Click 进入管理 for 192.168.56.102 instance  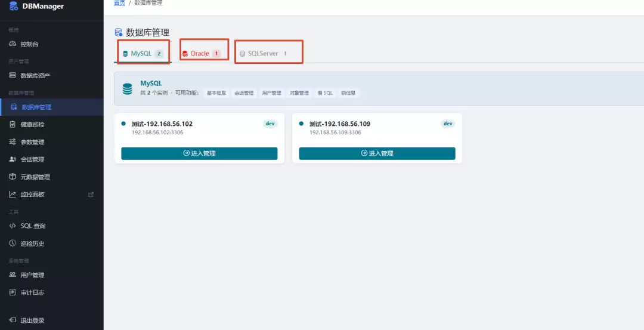pos(199,153)
